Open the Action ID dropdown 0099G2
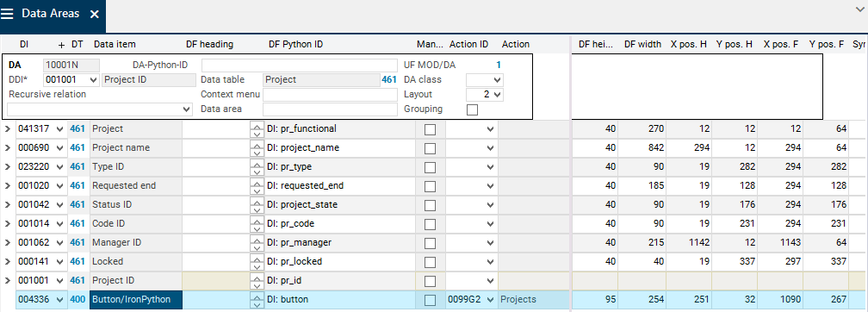Viewport: 868px width, 312px height. pos(471,300)
